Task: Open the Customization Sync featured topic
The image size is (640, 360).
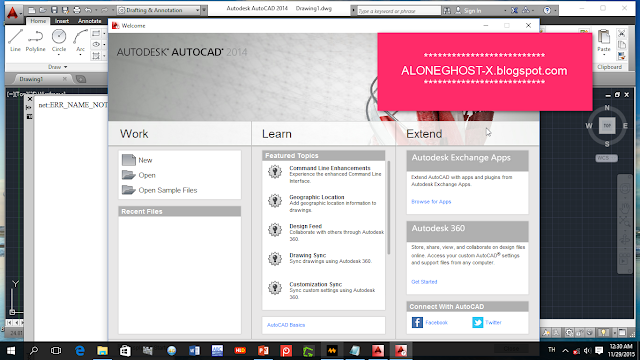Action: (x=316, y=284)
